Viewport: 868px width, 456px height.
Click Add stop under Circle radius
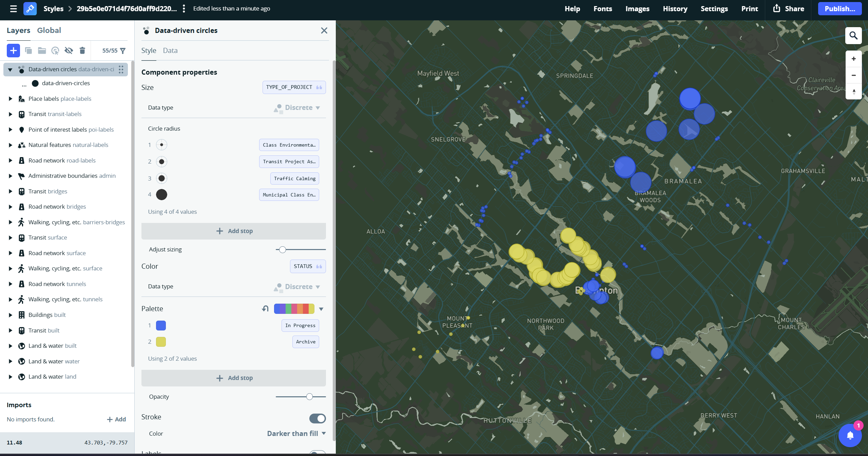click(x=233, y=231)
